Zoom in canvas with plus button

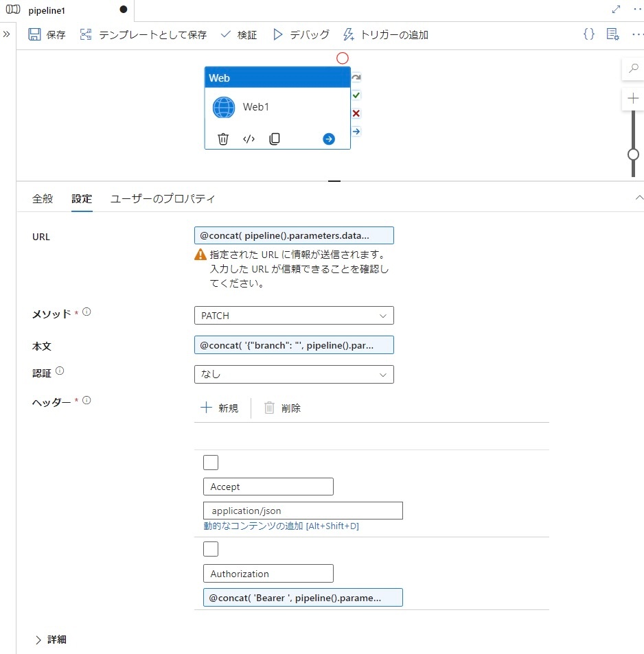(633, 98)
